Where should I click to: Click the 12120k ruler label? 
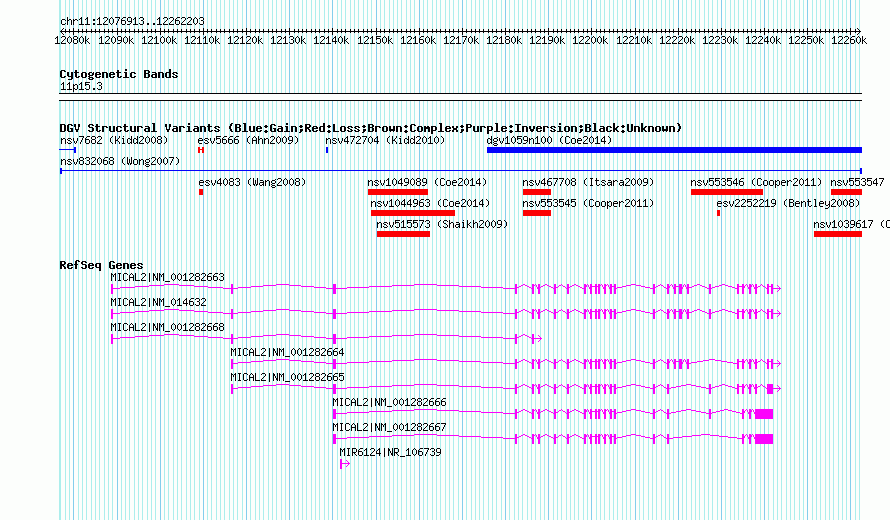(x=245, y=40)
